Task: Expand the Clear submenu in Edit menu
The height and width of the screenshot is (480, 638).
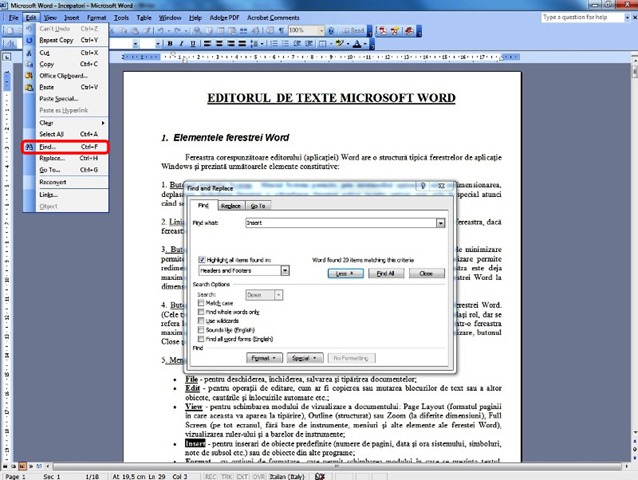Action: (72, 123)
